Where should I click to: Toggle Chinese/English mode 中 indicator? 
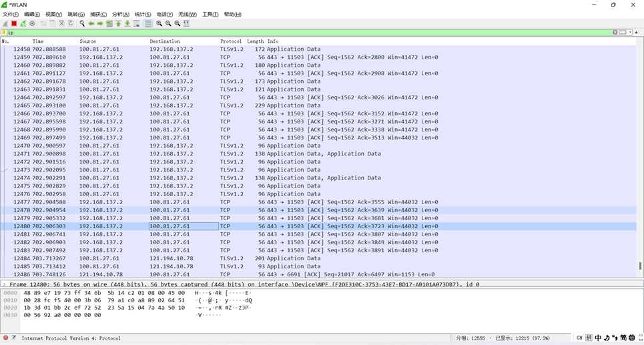pyautogui.click(x=599, y=338)
